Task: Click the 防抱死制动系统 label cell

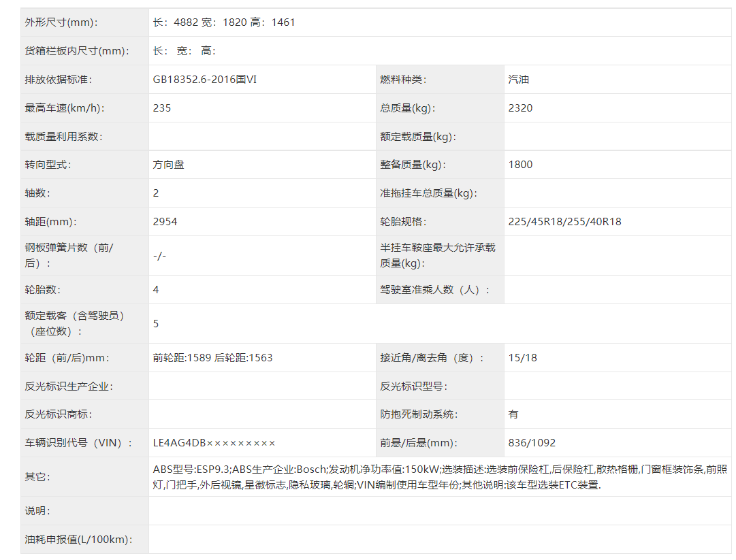Action: 419,414
